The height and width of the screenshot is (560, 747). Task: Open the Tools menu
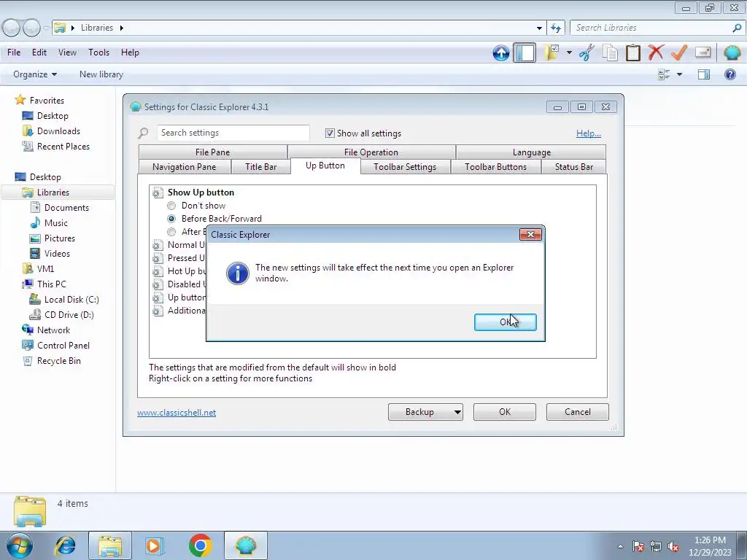(x=98, y=52)
